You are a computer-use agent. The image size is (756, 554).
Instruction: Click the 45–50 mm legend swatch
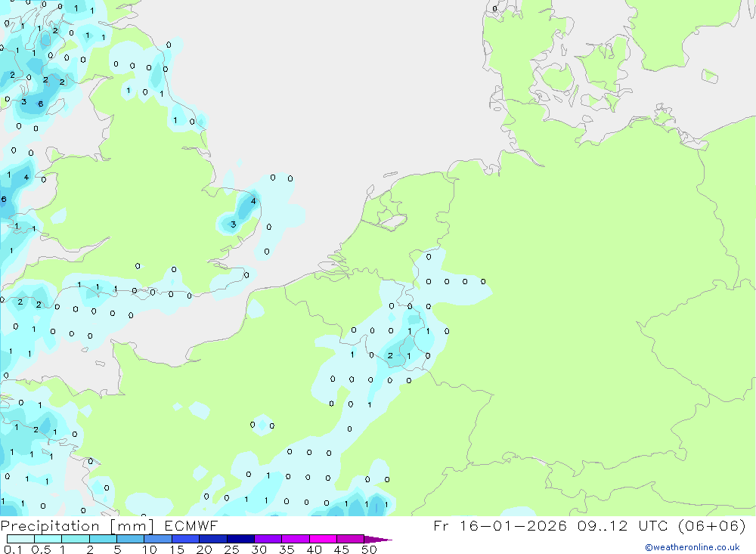351,539
